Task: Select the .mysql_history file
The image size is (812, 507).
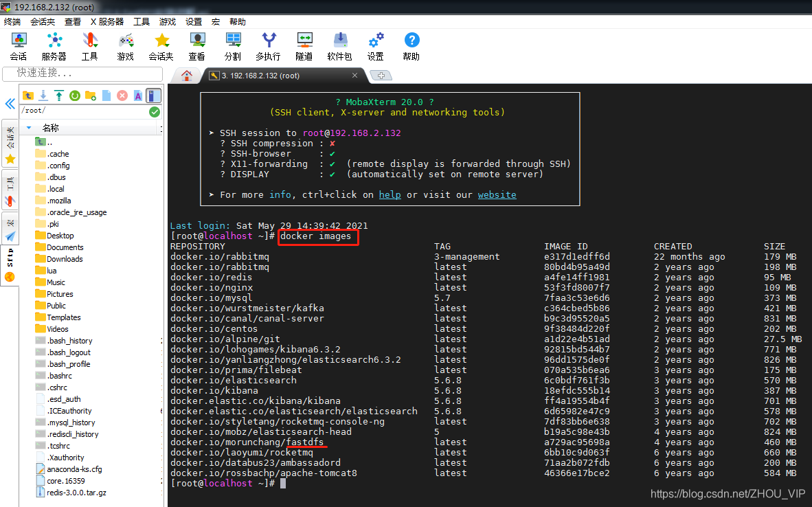Action: coord(65,422)
